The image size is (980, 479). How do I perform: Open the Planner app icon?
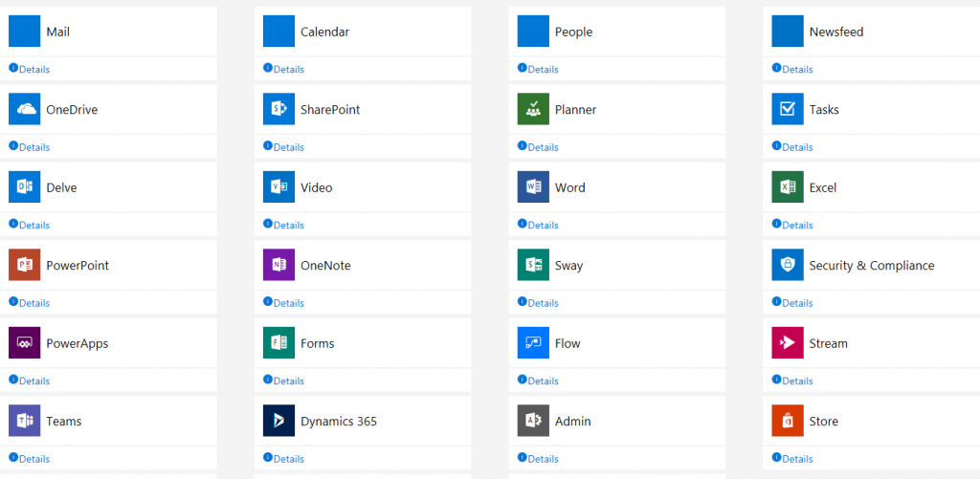tap(533, 109)
